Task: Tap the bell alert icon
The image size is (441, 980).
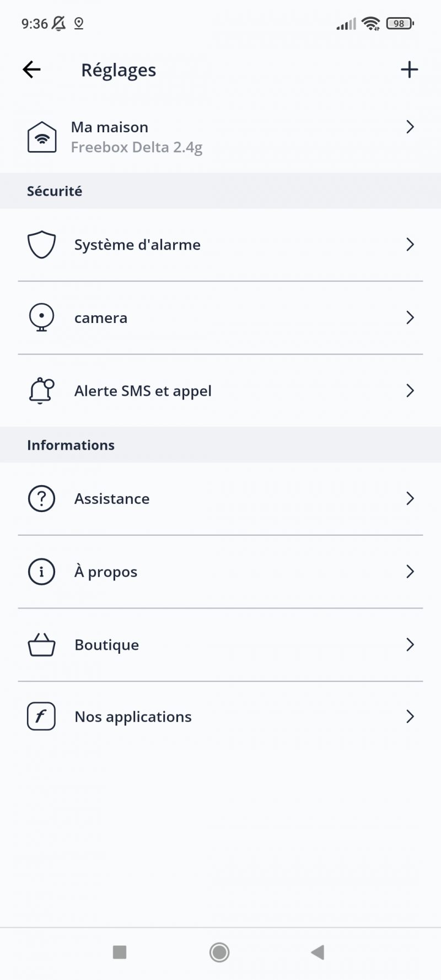Action: 41,391
